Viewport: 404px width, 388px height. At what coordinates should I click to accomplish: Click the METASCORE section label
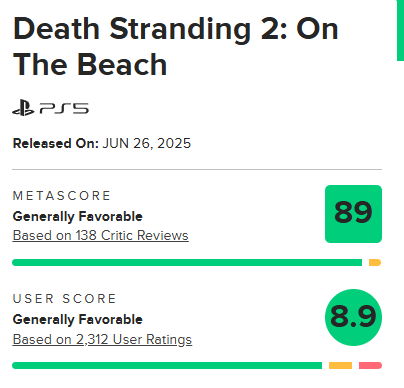click(62, 196)
